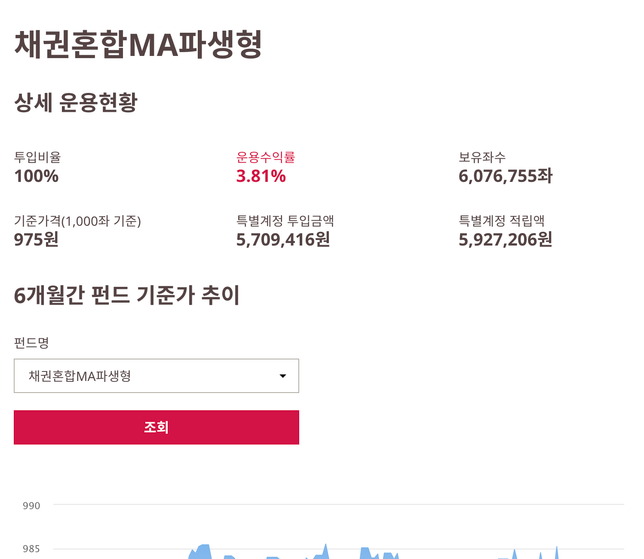Click the 상세 운용현황 heading
The image size is (644, 559).
(x=75, y=102)
